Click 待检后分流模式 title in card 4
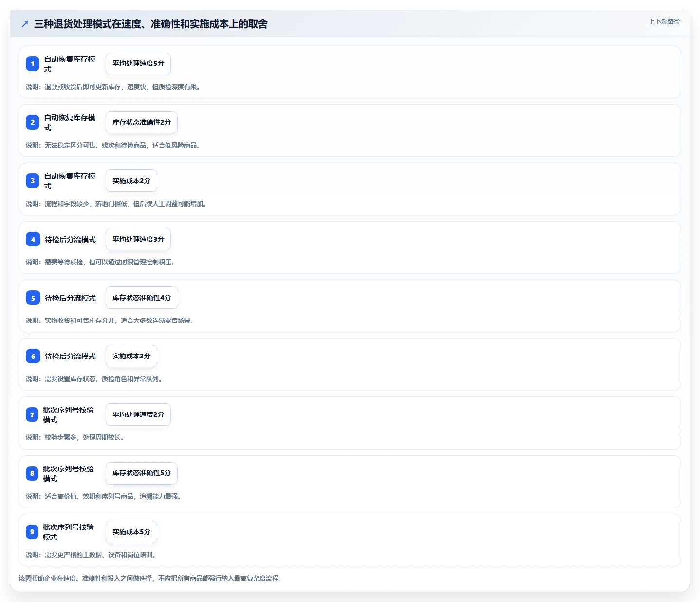The width and height of the screenshot is (700, 602). click(70, 239)
